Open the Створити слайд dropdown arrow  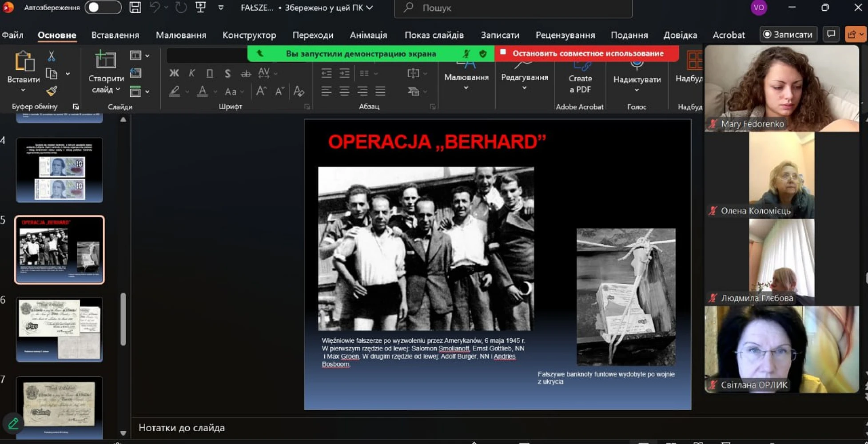click(x=118, y=90)
